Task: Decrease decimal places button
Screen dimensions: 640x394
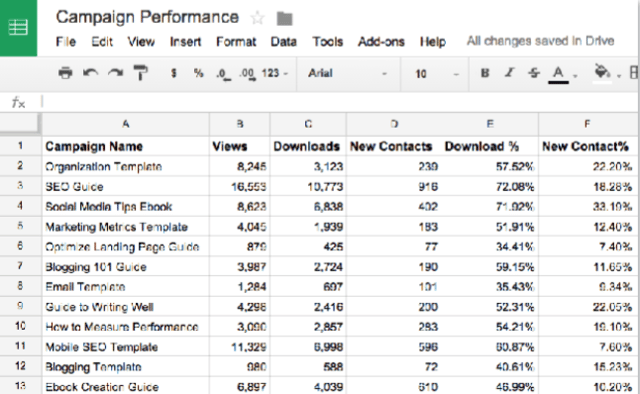Action: point(224,74)
